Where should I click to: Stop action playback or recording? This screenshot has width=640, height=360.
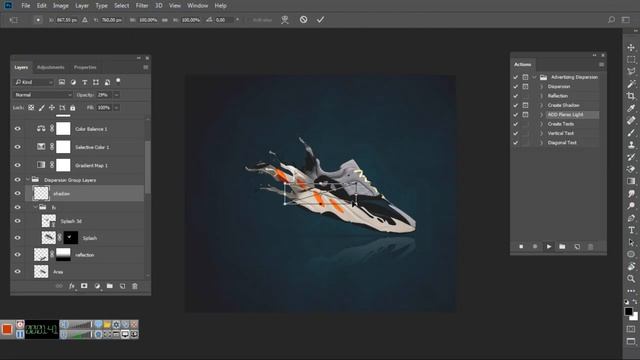coord(521,247)
